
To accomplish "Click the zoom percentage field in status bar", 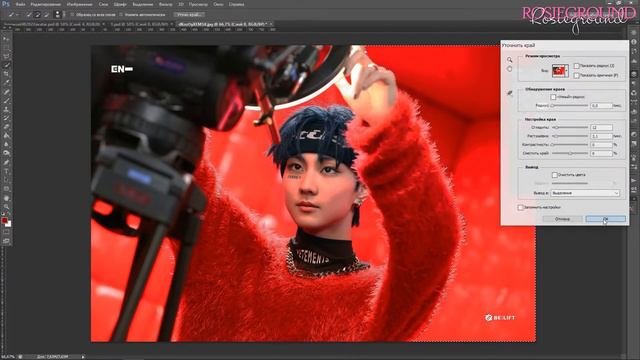I will point(8,357).
